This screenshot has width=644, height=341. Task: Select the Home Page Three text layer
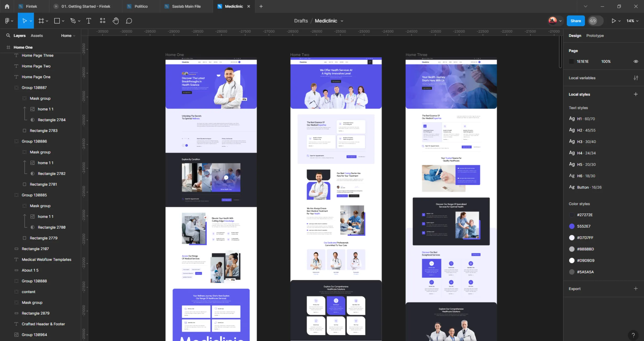(37, 55)
